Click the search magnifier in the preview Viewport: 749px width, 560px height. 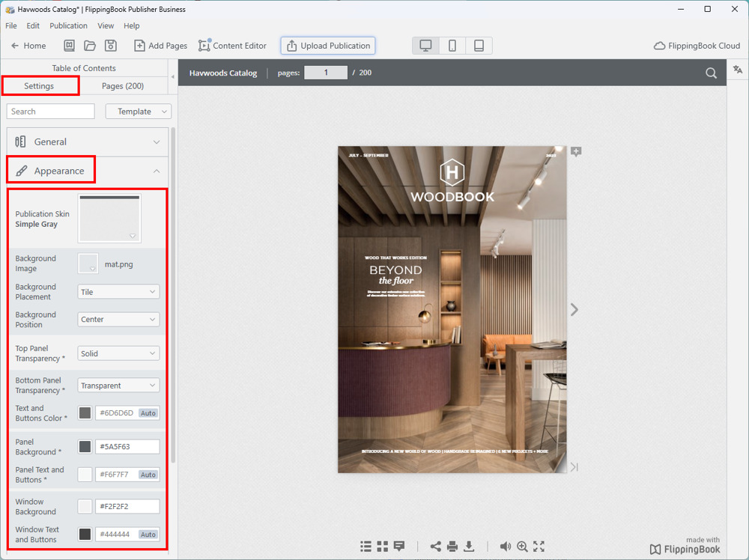point(711,73)
